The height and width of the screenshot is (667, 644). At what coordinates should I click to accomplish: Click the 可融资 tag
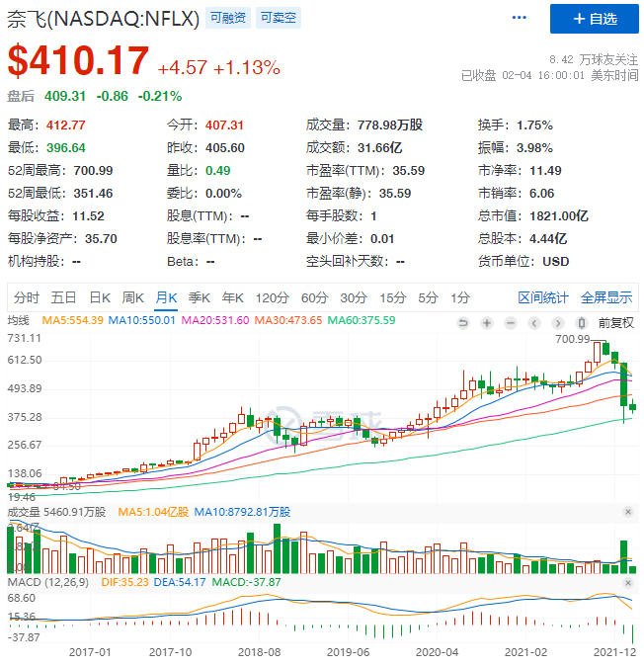(228, 18)
